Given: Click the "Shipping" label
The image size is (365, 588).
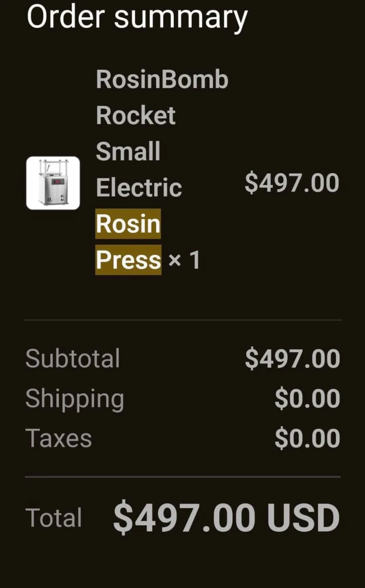Looking at the screenshot, I should click(x=74, y=399).
